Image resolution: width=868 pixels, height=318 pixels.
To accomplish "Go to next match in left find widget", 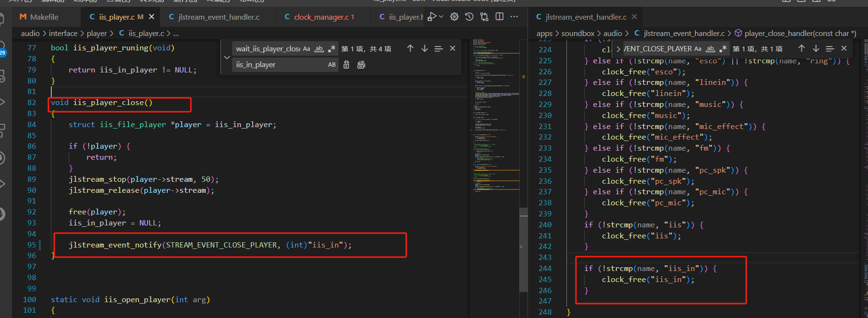I will [424, 48].
